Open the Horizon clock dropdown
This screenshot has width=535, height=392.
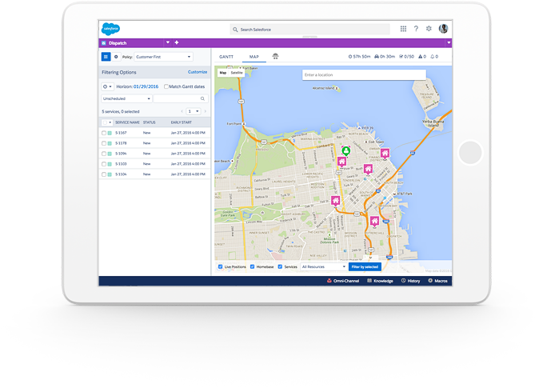(107, 86)
